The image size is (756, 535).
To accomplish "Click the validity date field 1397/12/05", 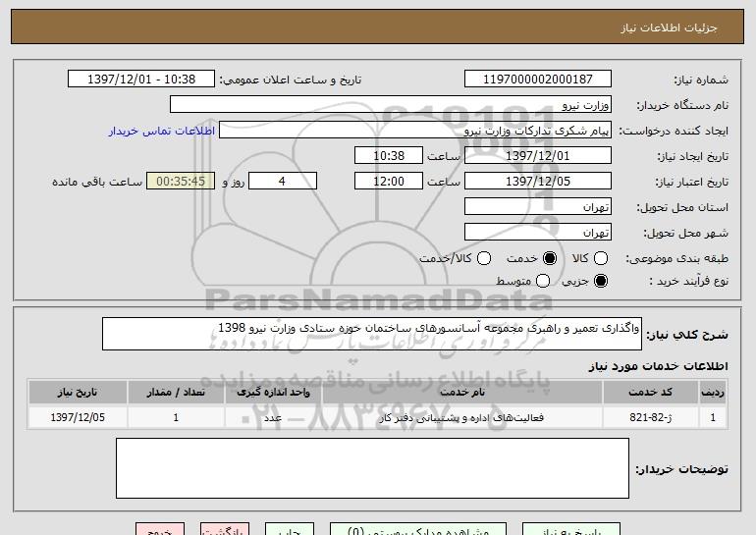I will (538, 182).
